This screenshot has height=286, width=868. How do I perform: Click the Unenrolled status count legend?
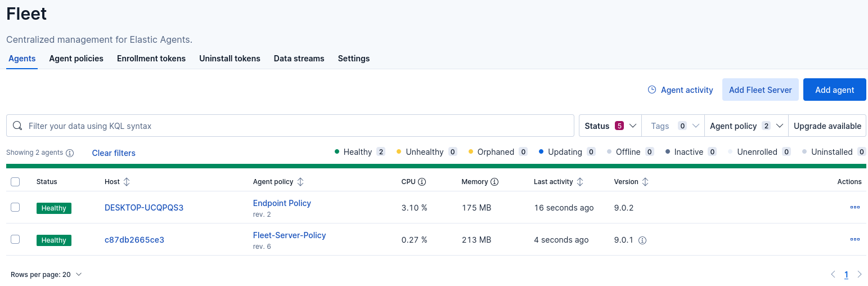[x=759, y=152]
